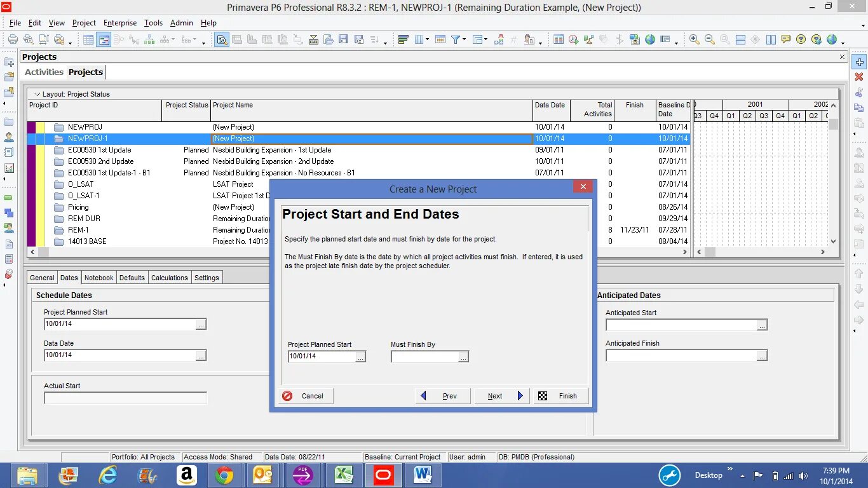
Task: Click the project table horizontal scrollbar right arrow
Action: 685,252
